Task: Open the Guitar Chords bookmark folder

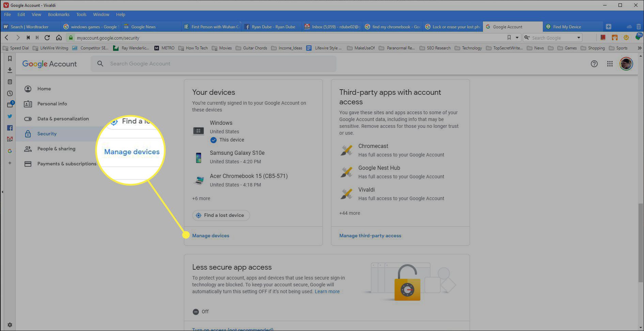Action: (x=251, y=48)
